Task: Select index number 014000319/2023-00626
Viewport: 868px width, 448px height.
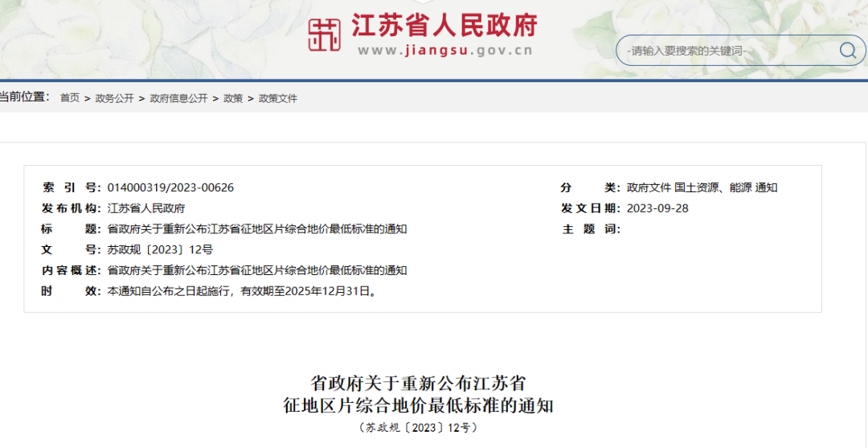Action: pos(170,187)
